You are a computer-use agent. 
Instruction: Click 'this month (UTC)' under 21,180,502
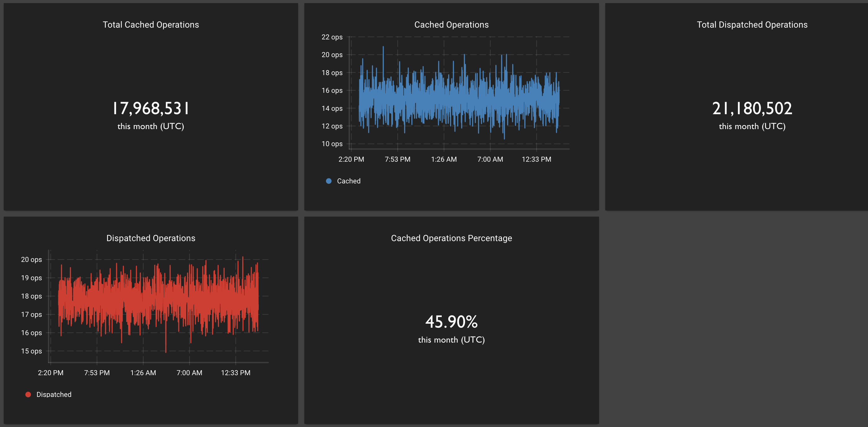click(x=752, y=126)
